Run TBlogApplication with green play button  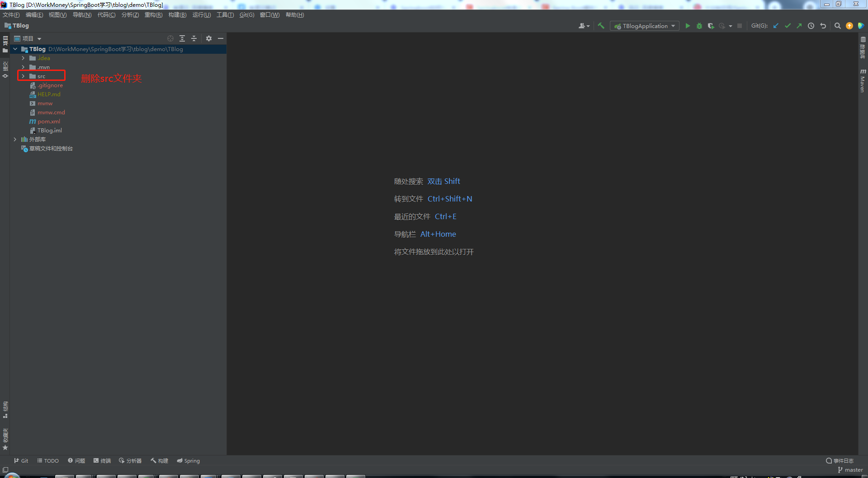(688, 26)
